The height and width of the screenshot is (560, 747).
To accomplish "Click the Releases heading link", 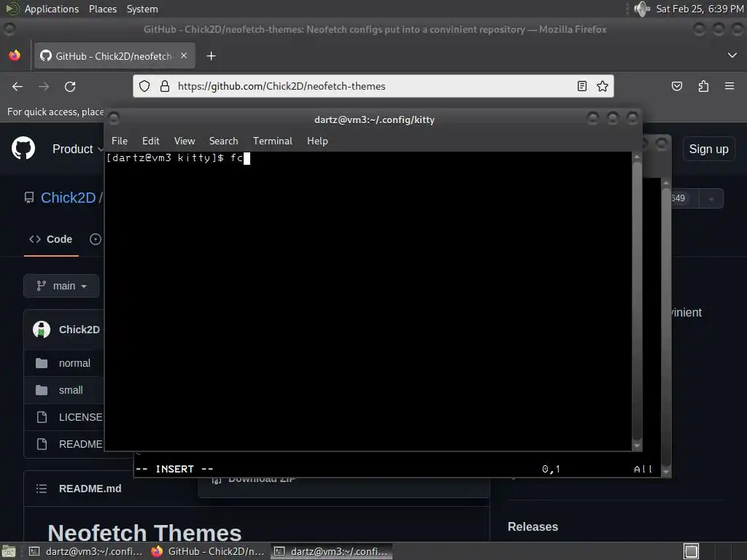I will click(533, 526).
